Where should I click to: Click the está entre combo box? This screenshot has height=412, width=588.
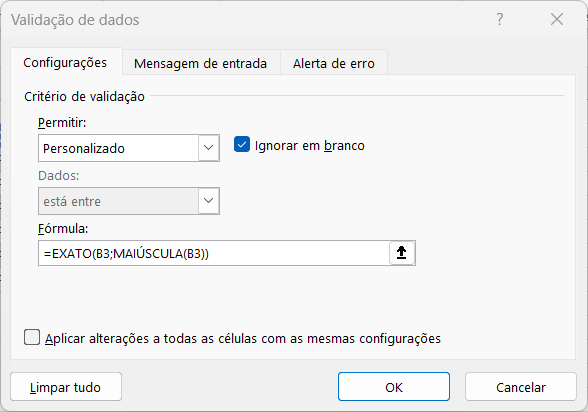(129, 201)
